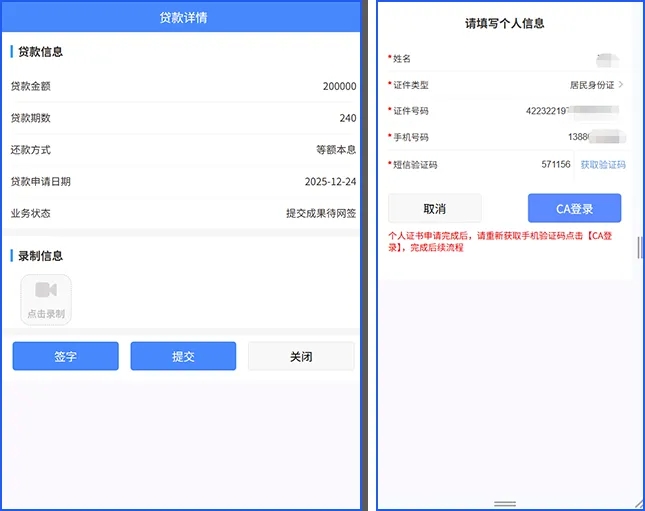
Task: Select the 居民身份证 document type value
Action: pos(590,85)
